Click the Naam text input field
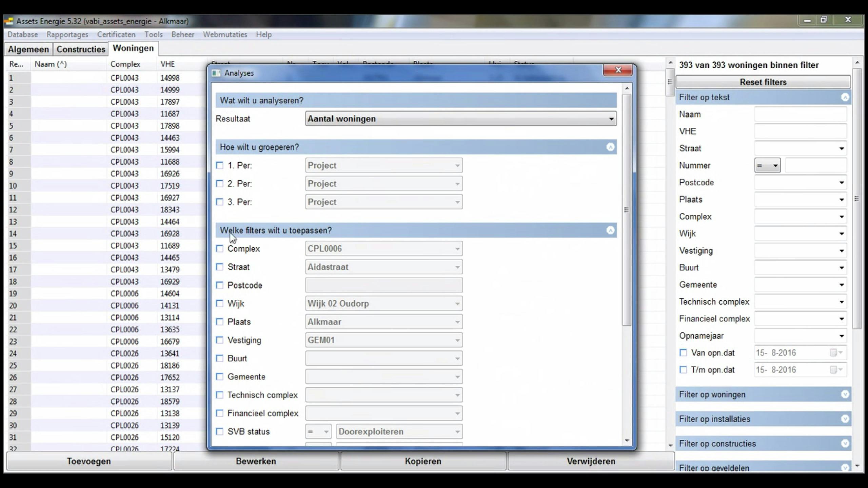 click(800, 115)
